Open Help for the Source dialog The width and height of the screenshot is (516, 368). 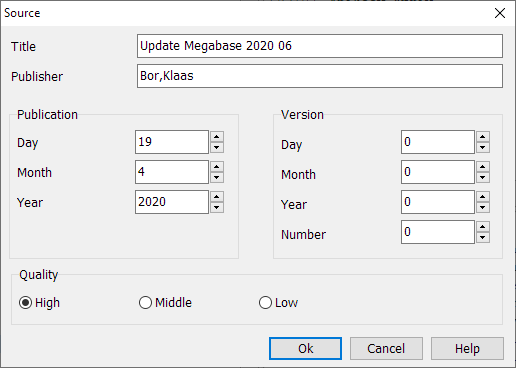(x=467, y=349)
